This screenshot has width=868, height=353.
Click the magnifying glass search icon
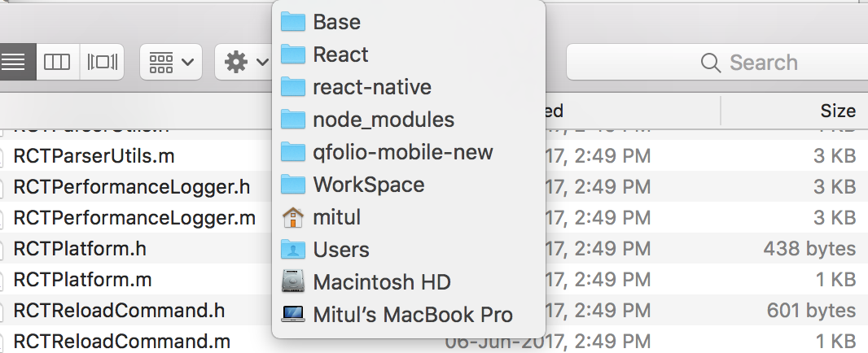pyautogui.click(x=710, y=63)
